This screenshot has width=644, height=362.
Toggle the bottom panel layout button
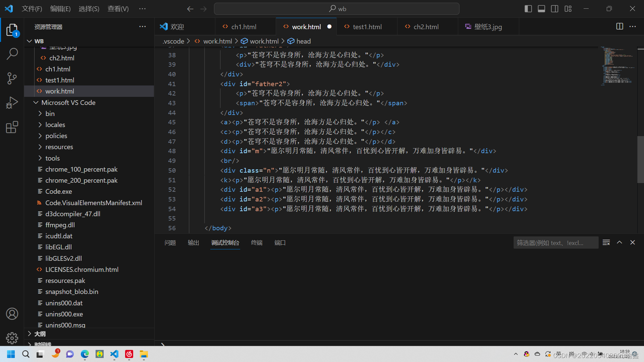coord(541,9)
